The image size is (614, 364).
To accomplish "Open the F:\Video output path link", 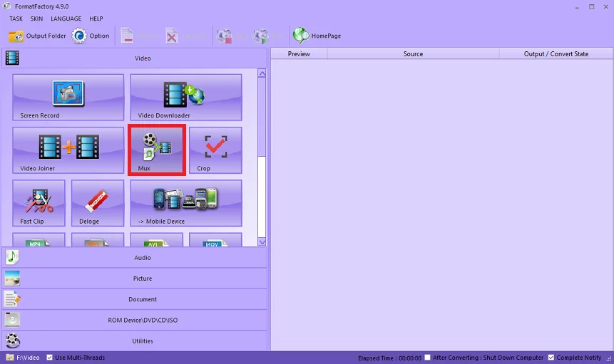I will pos(28,358).
